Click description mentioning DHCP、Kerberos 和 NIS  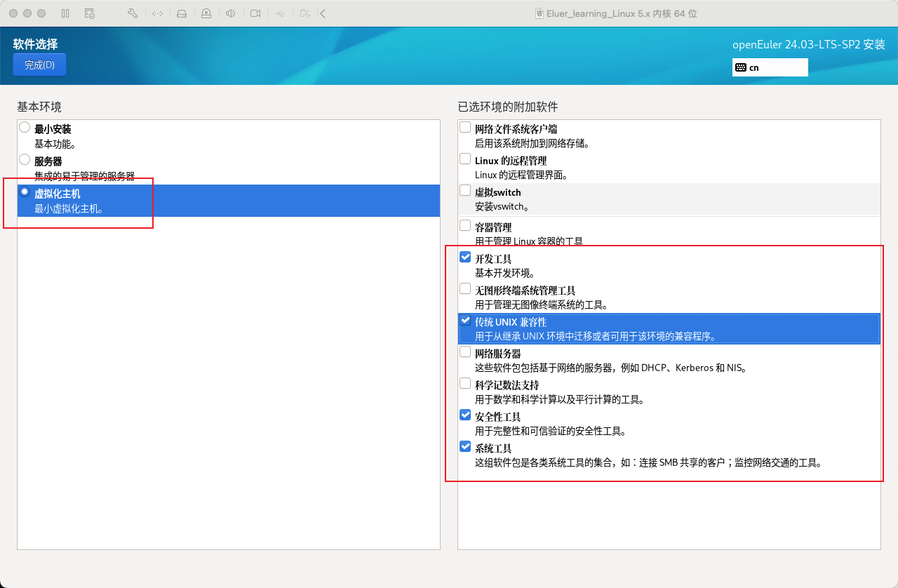point(612,368)
